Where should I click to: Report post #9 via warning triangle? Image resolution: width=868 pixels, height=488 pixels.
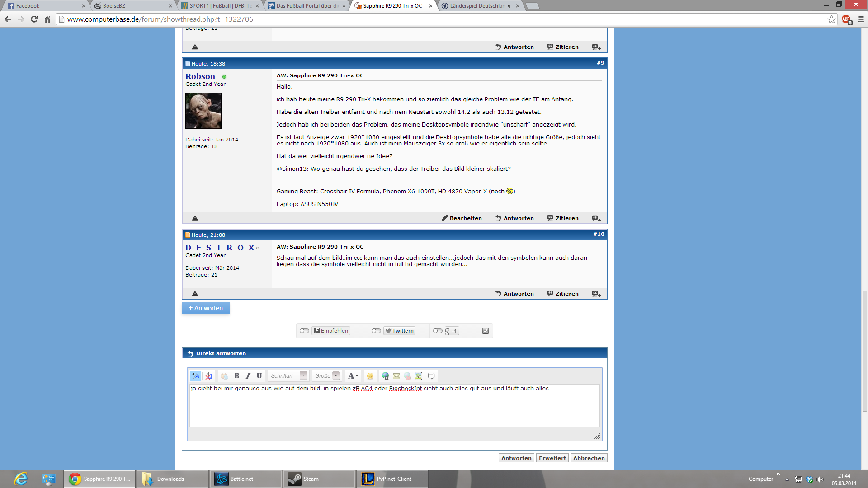(195, 218)
